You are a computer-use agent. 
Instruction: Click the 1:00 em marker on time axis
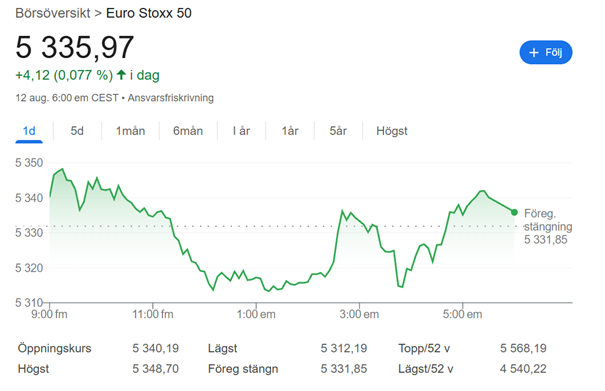pyautogui.click(x=256, y=314)
